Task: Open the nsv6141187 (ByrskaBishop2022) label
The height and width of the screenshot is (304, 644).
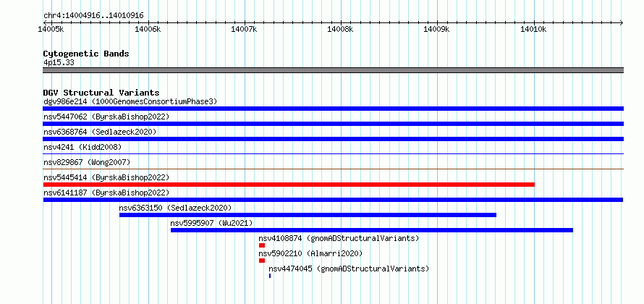Action: pos(106,193)
